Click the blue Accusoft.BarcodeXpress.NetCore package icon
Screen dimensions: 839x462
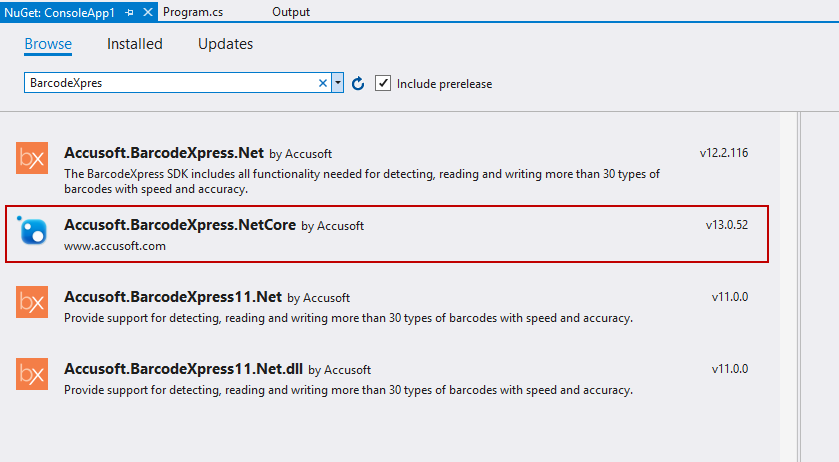point(32,233)
